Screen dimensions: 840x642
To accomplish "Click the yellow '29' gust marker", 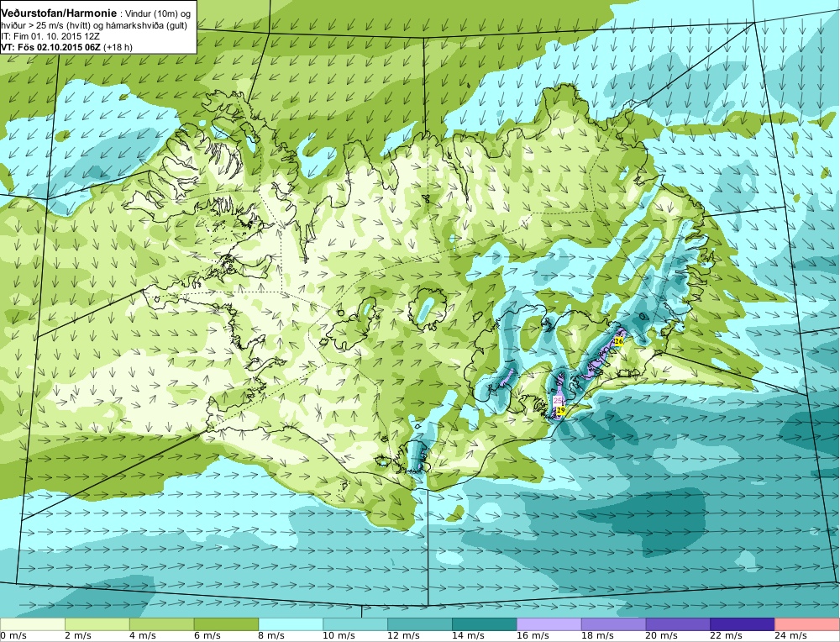I will pyautogui.click(x=561, y=410).
